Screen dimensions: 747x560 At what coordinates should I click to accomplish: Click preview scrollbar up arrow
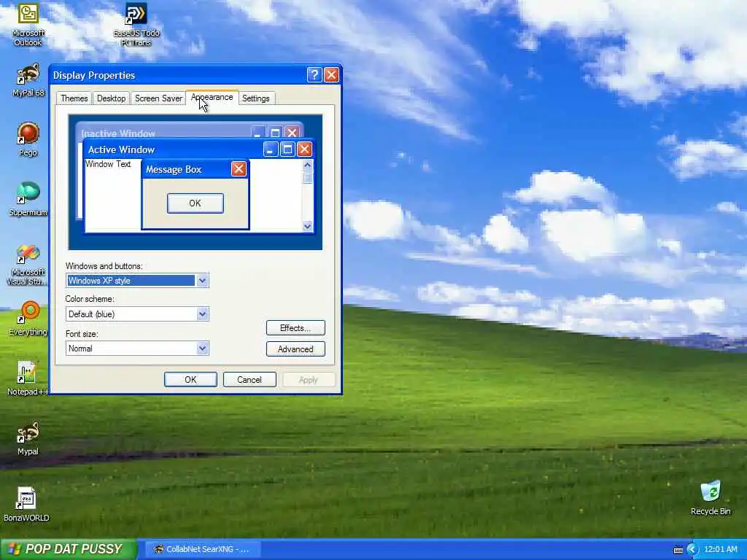point(307,166)
